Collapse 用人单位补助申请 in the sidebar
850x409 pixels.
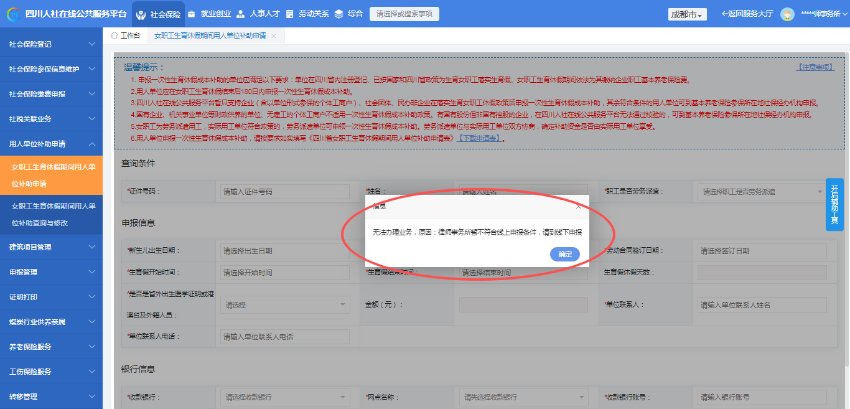51,144
